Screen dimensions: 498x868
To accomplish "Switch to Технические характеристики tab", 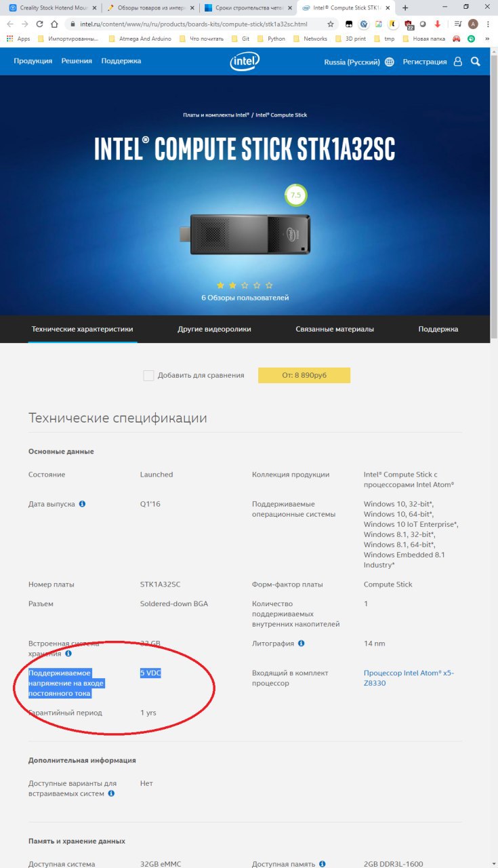I will point(83,329).
